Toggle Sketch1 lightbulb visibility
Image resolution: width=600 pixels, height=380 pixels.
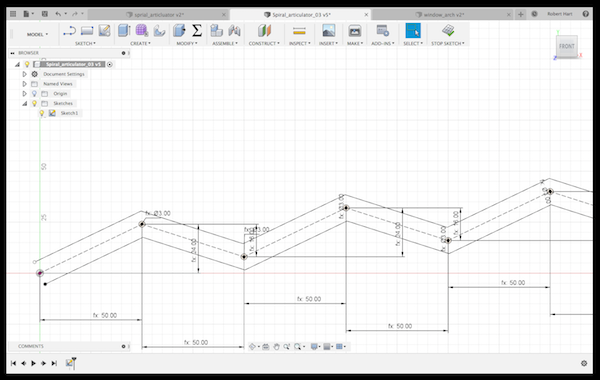pos(42,113)
